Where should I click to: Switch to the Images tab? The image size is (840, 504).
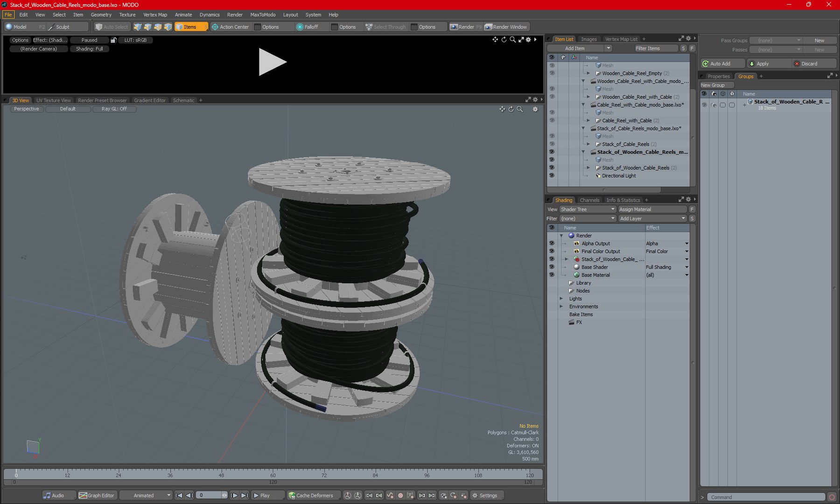[x=588, y=39]
